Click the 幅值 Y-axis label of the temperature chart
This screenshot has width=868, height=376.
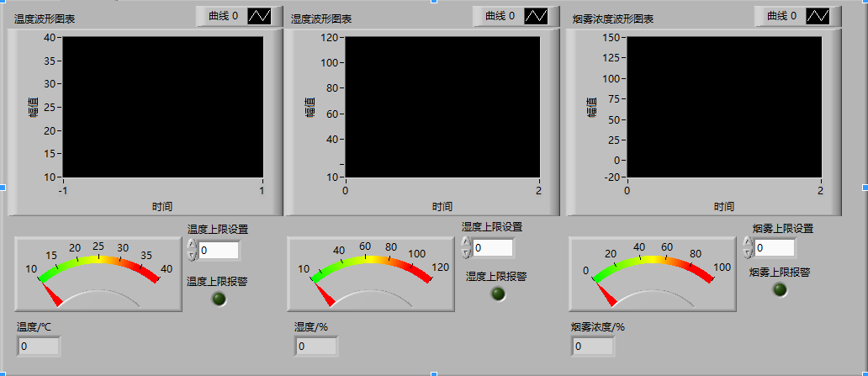click(34, 108)
